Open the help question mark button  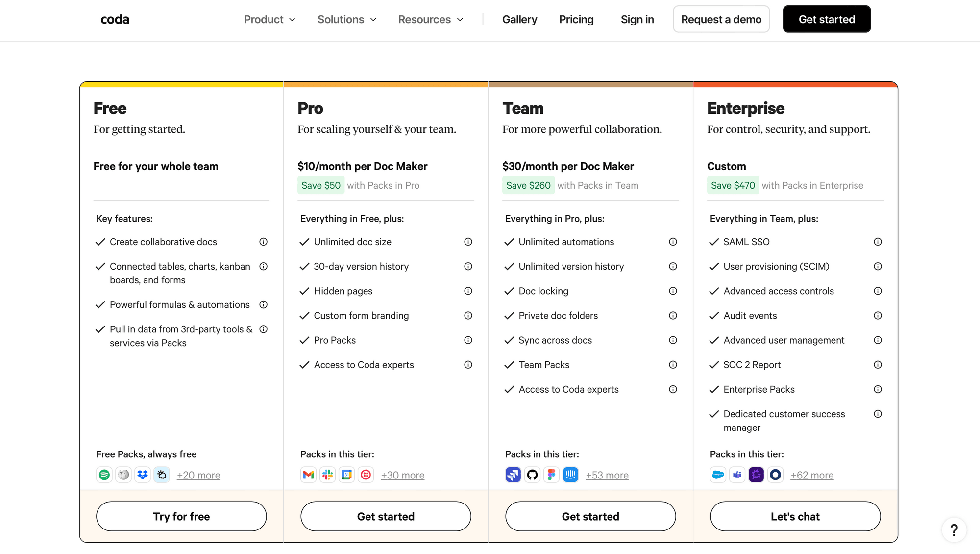coord(954,530)
